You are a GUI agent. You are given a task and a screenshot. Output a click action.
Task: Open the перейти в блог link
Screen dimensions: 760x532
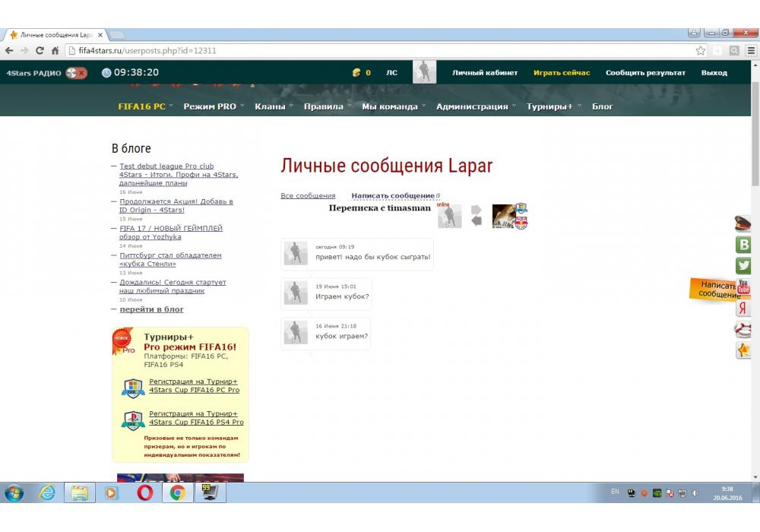click(151, 309)
